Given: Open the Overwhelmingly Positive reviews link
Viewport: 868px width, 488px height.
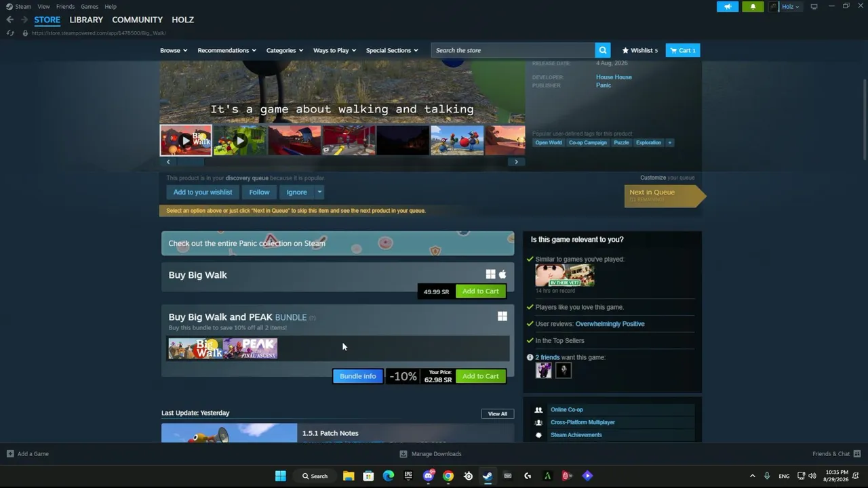Looking at the screenshot, I should click(x=610, y=324).
